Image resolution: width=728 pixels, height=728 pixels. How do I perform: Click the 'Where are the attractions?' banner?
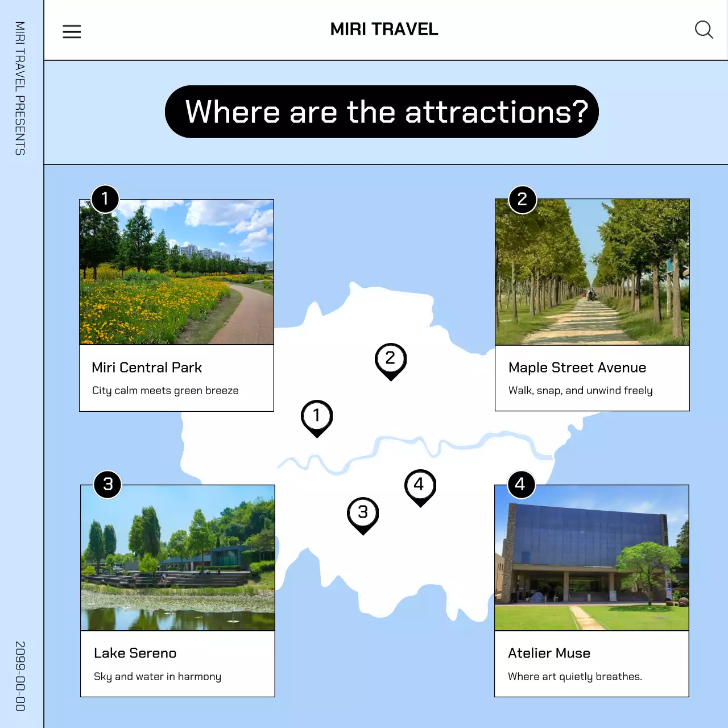click(381, 111)
